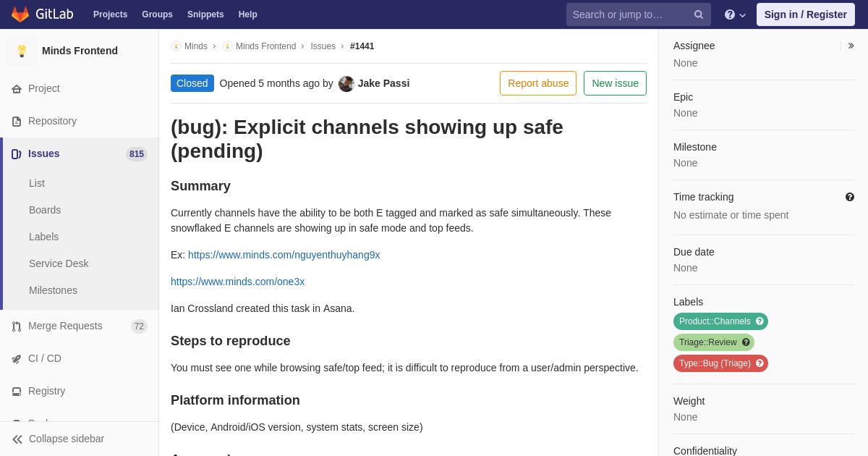Click the Issues sidebar icon
Viewport: 868px width, 456px height.
(17, 154)
